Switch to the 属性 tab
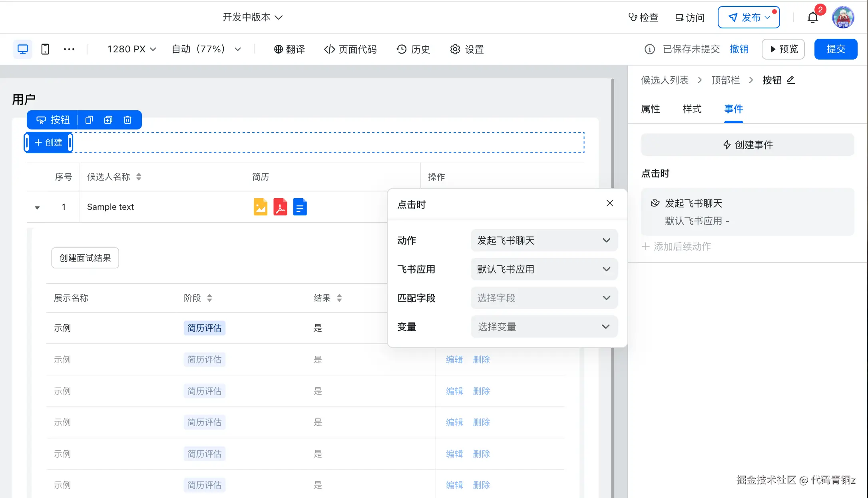Viewport: 868px width, 498px height. coord(650,109)
